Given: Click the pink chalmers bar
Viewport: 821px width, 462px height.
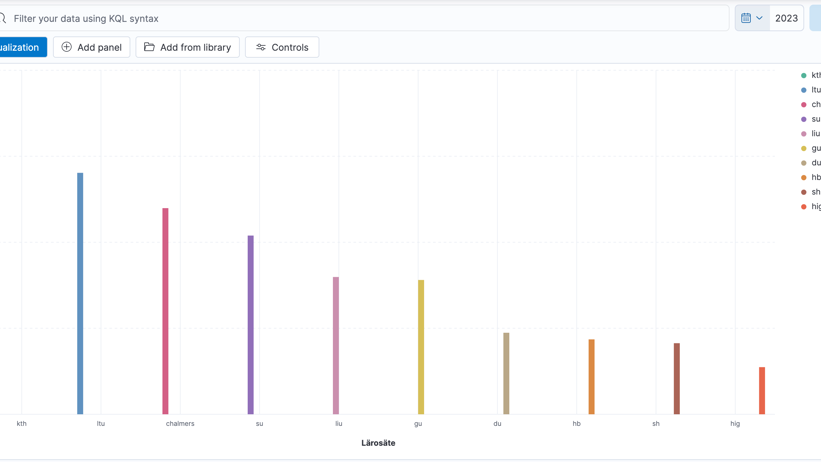Looking at the screenshot, I should pos(165,311).
